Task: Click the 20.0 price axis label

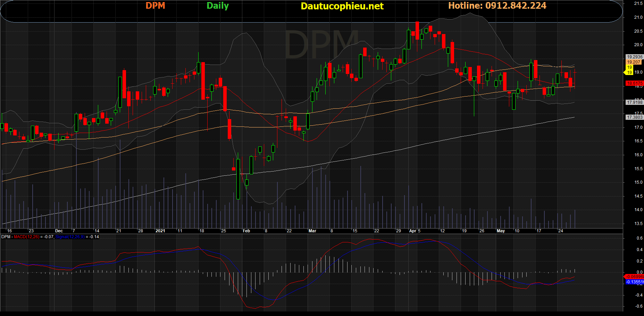Action: [x=638, y=45]
